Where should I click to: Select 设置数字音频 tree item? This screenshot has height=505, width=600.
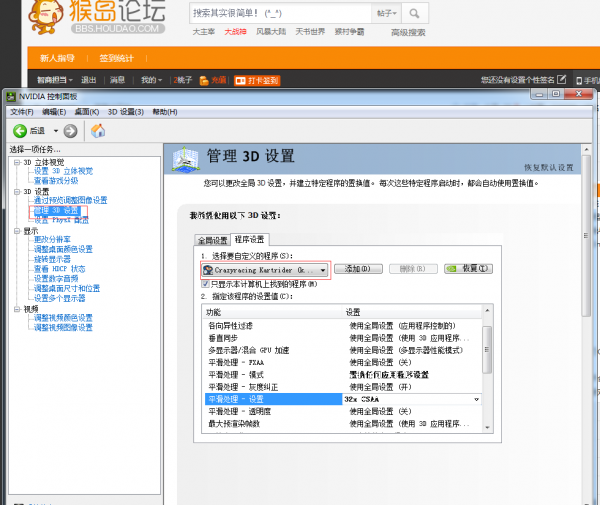(x=56, y=279)
